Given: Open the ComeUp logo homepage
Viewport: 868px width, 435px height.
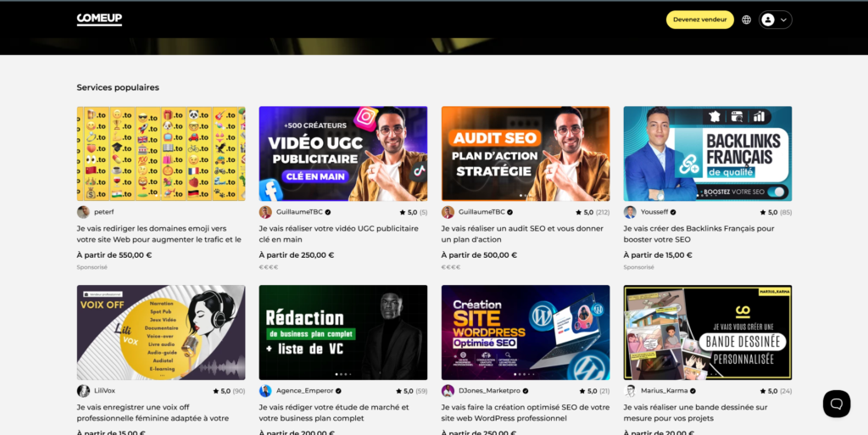Looking at the screenshot, I should coord(99,20).
